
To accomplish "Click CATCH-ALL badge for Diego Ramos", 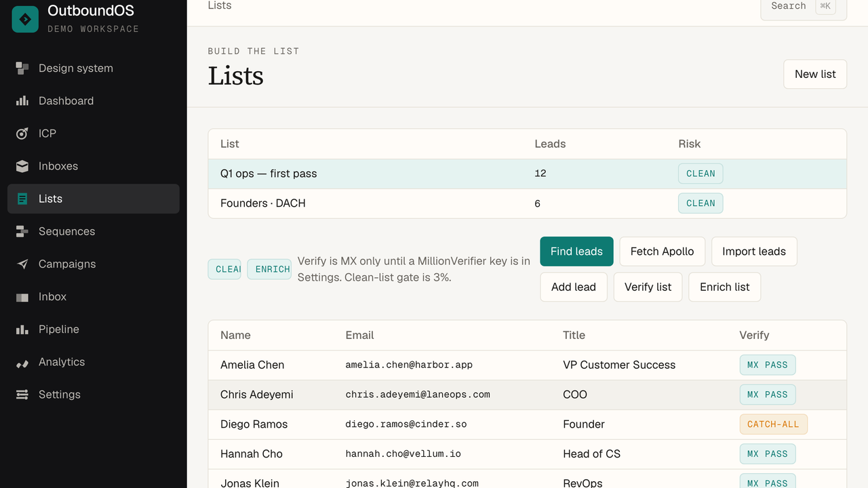I will pyautogui.click(x=773, y=424).
